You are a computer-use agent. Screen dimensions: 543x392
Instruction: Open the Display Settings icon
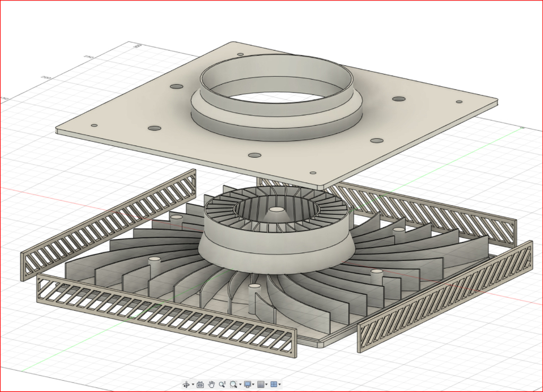tap(247, 385)
